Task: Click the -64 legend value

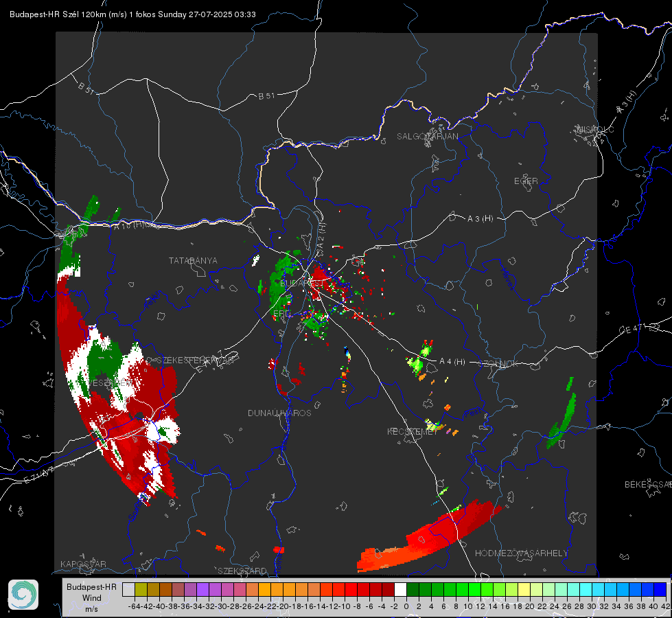Action: (134, 606)
